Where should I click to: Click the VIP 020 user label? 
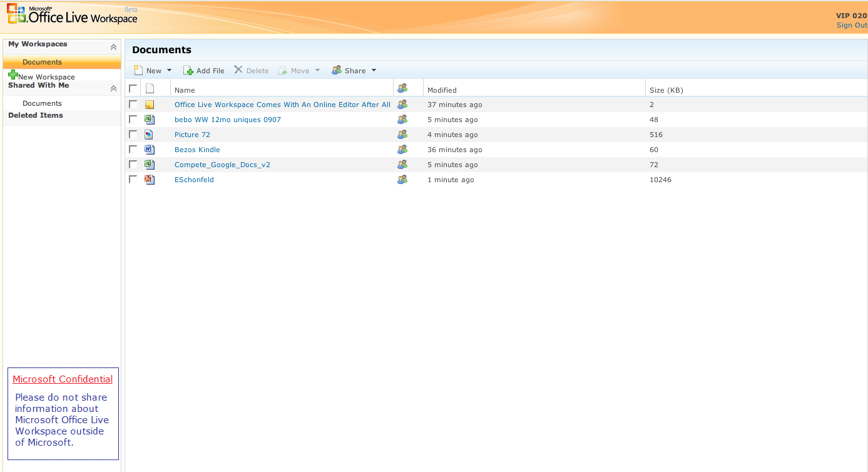[x=852, y=16]
